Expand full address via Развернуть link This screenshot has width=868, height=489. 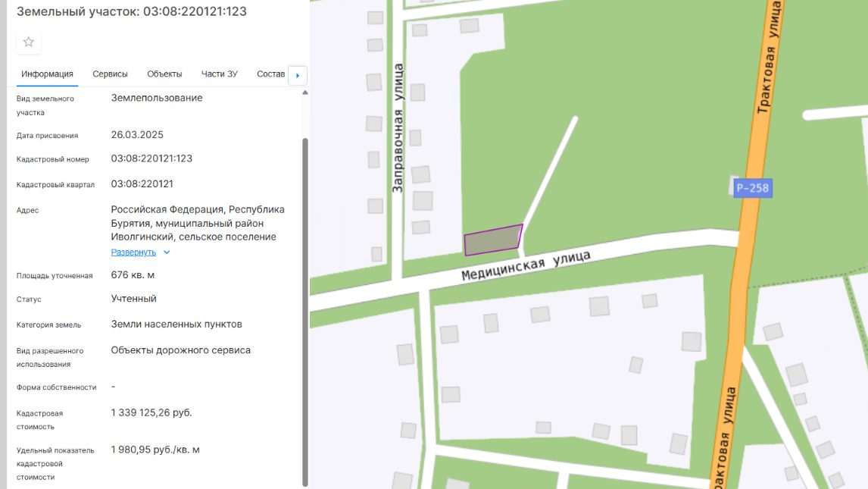tap(133, 252)
